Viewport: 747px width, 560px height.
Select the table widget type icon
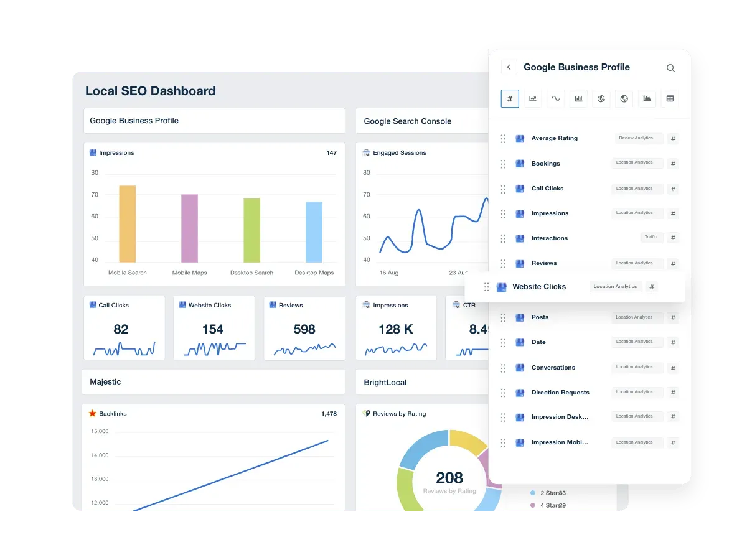pyautogui.click(x=669, y=98)
